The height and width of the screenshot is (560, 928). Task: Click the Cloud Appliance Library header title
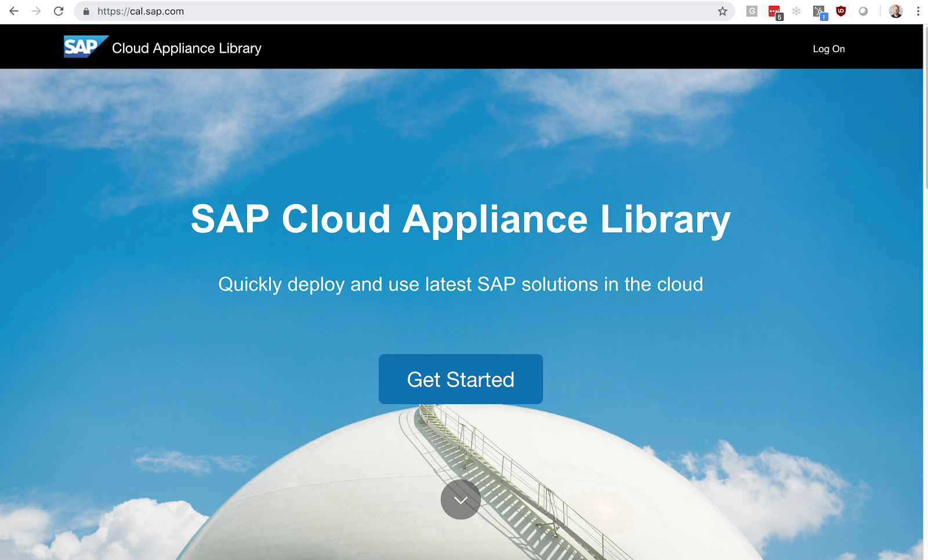[x=187, y=48]
